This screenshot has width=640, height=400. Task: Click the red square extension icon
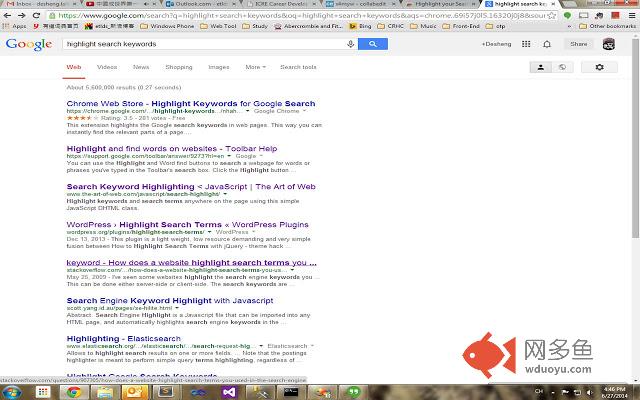[615, 16]
